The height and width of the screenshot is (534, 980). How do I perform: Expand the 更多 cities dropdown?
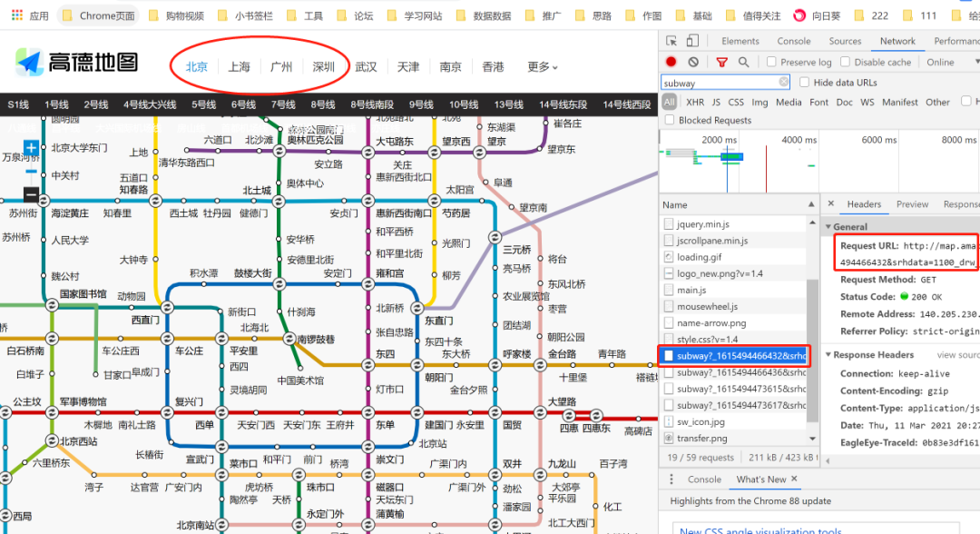pos(543,67)
